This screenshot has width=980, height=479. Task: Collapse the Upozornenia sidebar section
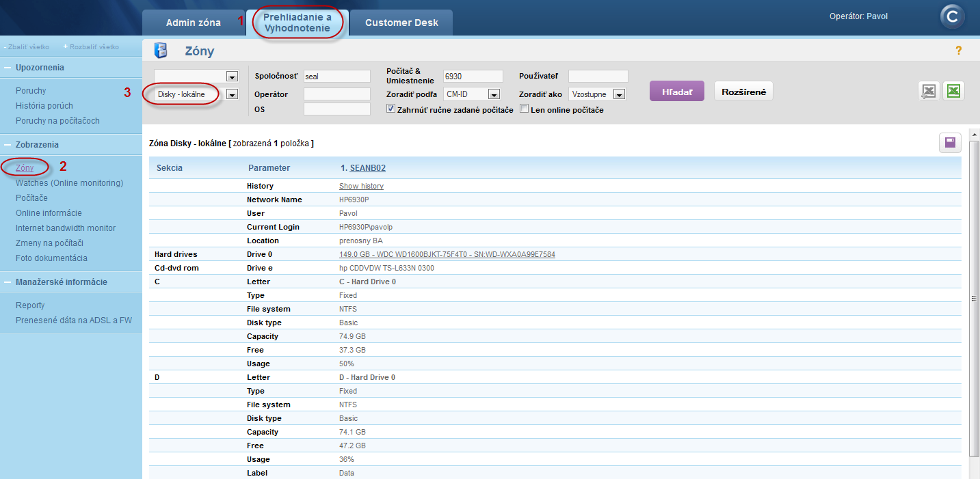click(x=8, y=68)
